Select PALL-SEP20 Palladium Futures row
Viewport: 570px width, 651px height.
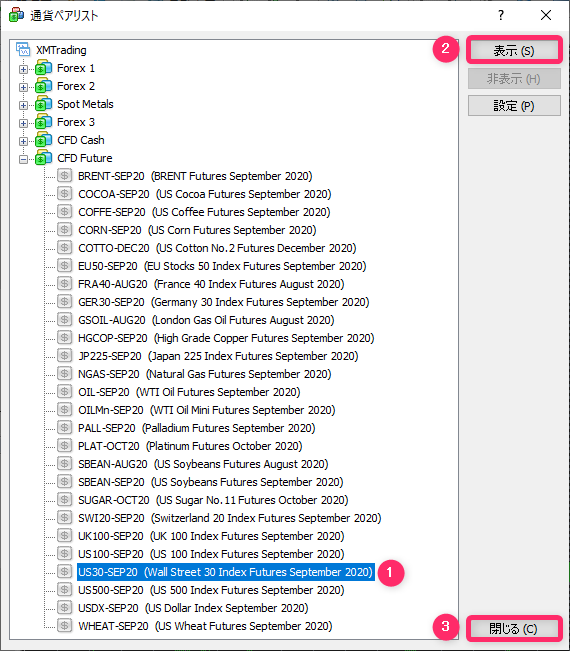click(197, 428)
